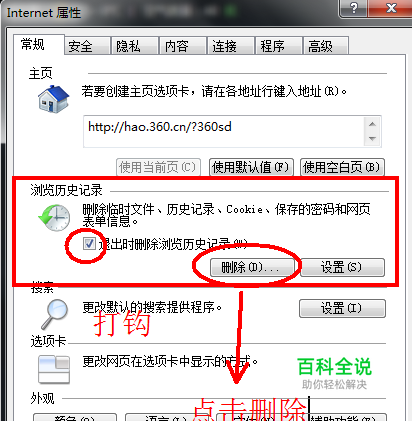Click the search 设置(I) button
This screenshot has height=421, width=412.
342,308
